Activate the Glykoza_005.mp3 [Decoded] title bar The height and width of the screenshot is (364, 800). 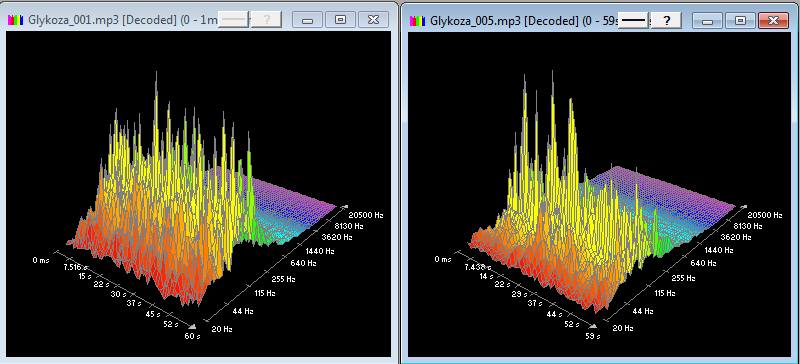coord(524,21)
